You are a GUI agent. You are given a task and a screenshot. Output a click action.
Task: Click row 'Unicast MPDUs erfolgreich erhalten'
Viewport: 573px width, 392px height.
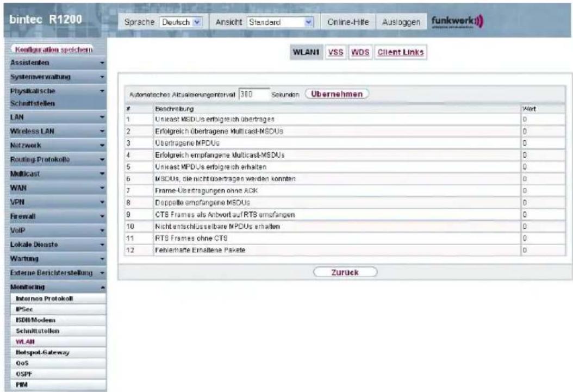[x=345, y=167]
